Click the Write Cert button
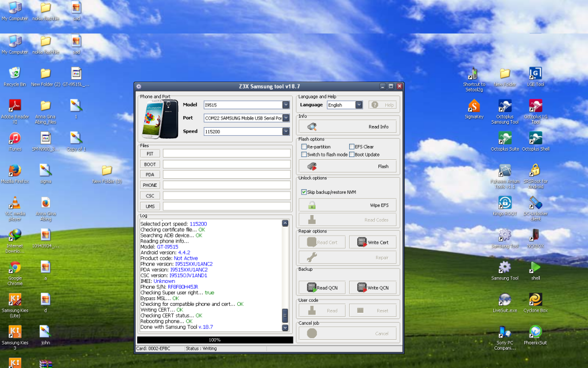The height and width of the screenshot is (368, 588). click(372, 242)
